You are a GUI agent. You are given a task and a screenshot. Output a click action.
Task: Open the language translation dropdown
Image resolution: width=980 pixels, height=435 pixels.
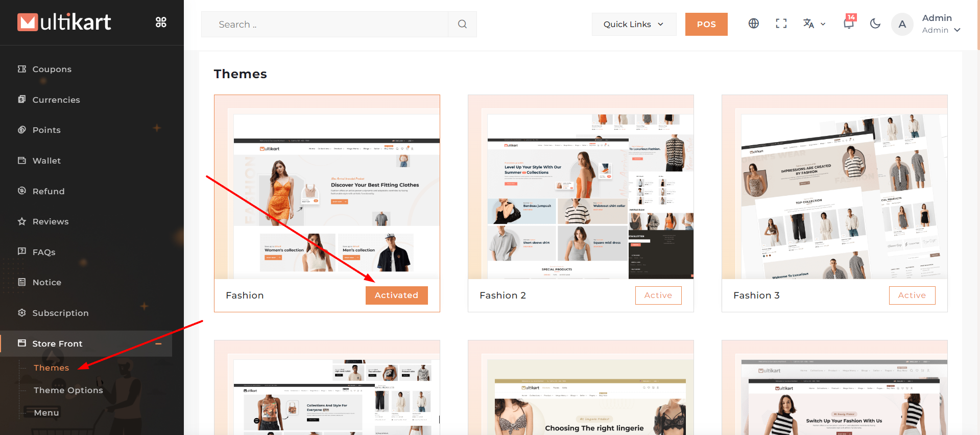click(x=814, y=24)
